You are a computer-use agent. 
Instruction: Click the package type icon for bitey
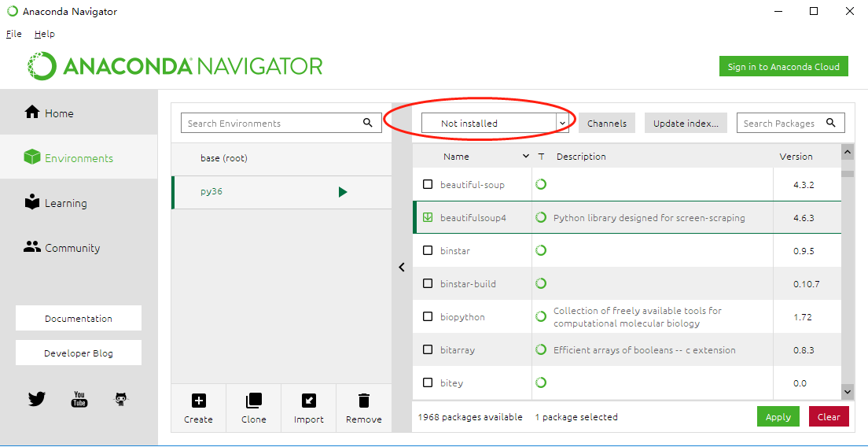[542, 382]
